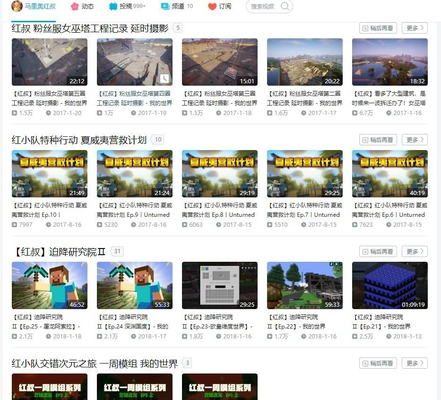
Task: Open the 红小队特种行动 夏威夷营救计划 channel title
Action: (x=79, y=140)
